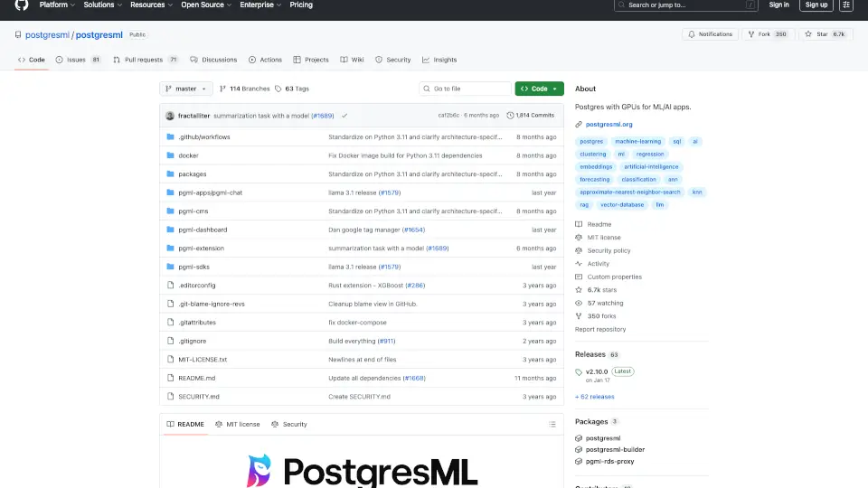Select the MIT license tab
Viewport: 868px width, 488px height.
click(x=238, y=424)
